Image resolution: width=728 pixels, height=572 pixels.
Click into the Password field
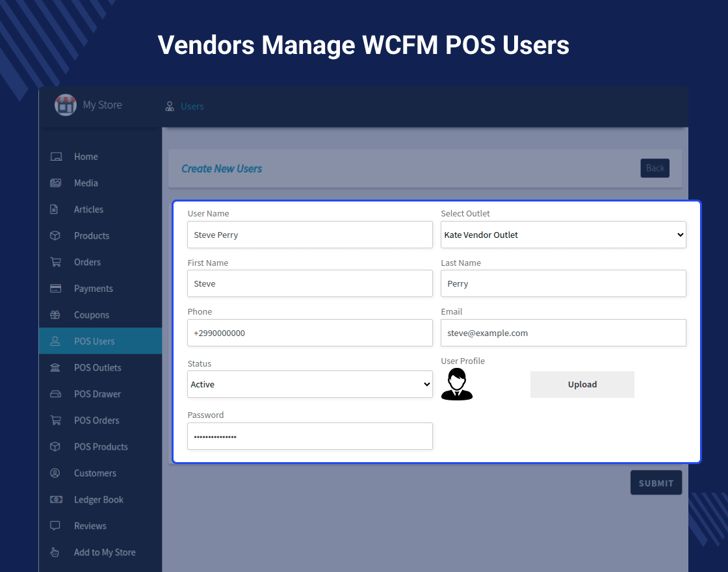click(309, 436)
